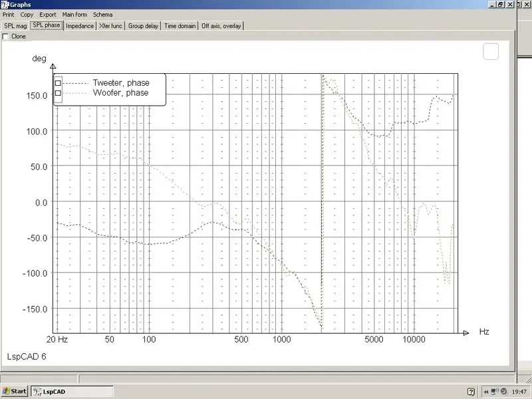
Task: Click the help question mark tray icon
Action: tap(471, 392)
